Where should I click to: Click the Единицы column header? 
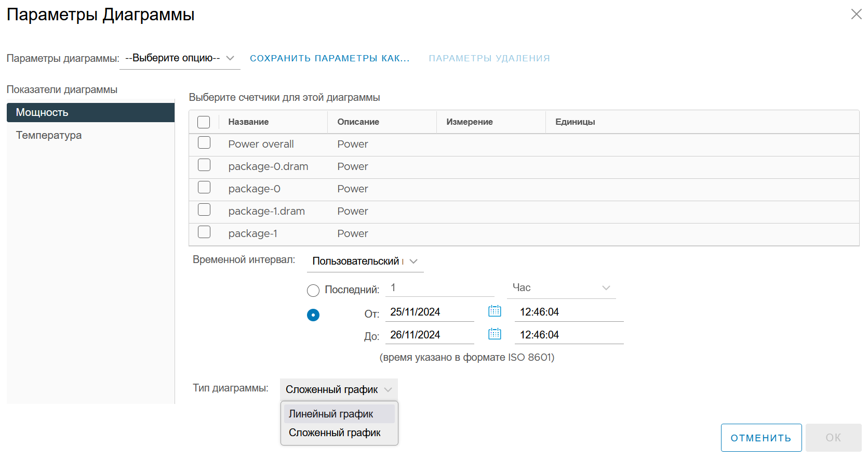coord(575,122)
